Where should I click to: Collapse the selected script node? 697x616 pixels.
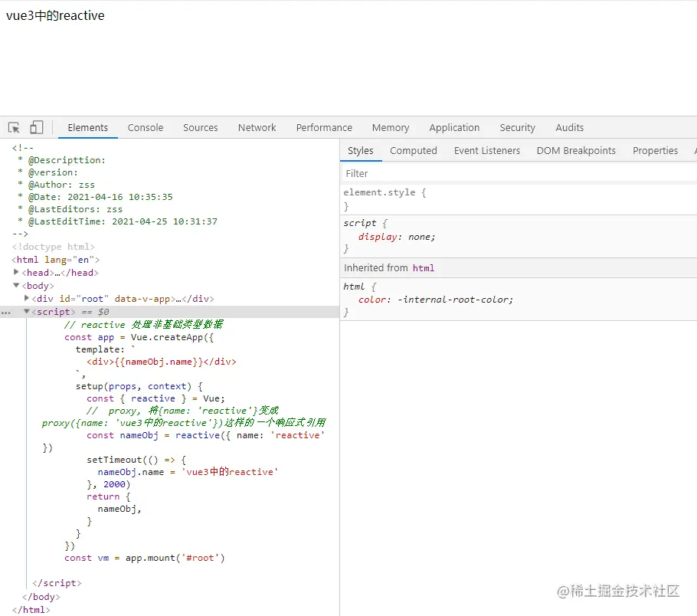(28, 312)
